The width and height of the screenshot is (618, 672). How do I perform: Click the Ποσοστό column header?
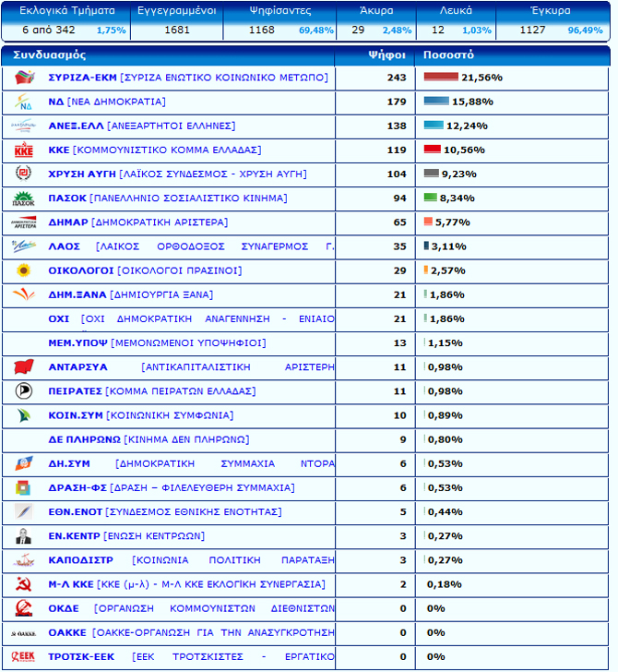(448, 54)
